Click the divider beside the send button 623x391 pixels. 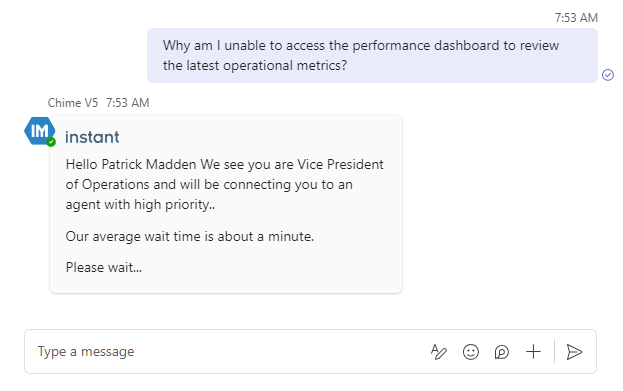click(x=554, y=352)
